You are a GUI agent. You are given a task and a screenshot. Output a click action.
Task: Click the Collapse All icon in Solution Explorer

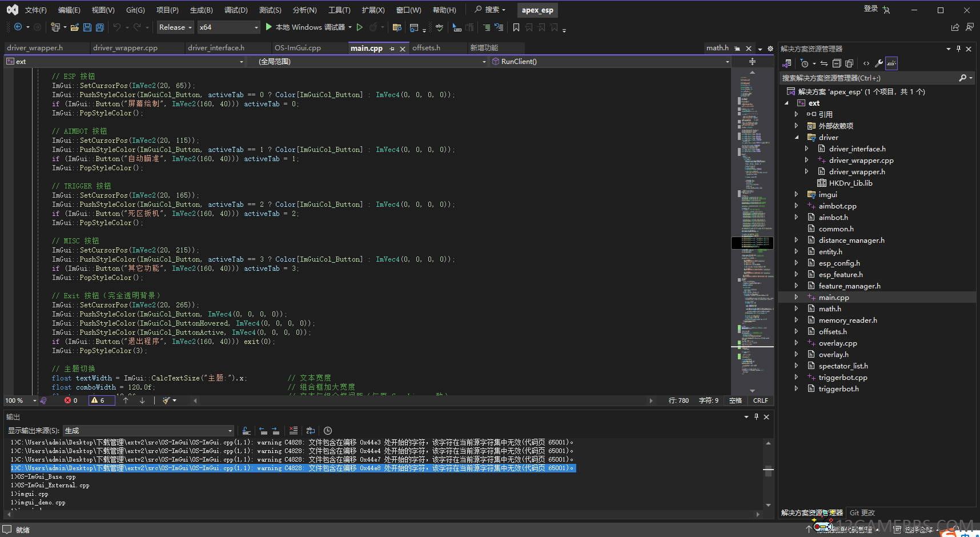(x=837, y=63)
